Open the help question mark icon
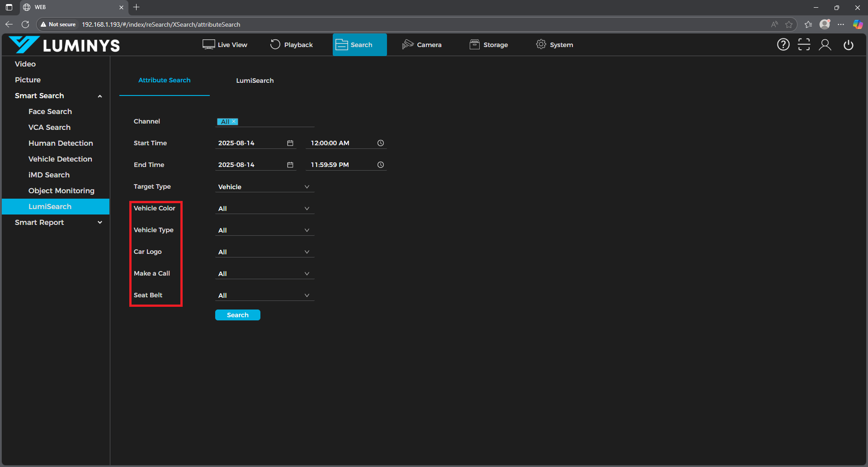 click(x=783, y=44)
